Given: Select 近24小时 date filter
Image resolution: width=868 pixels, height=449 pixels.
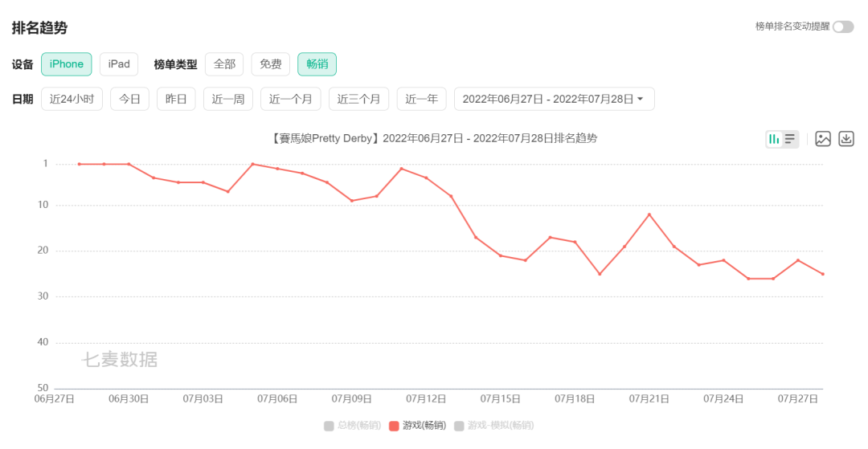Looking at the screenshot, I should coord(72,99).
